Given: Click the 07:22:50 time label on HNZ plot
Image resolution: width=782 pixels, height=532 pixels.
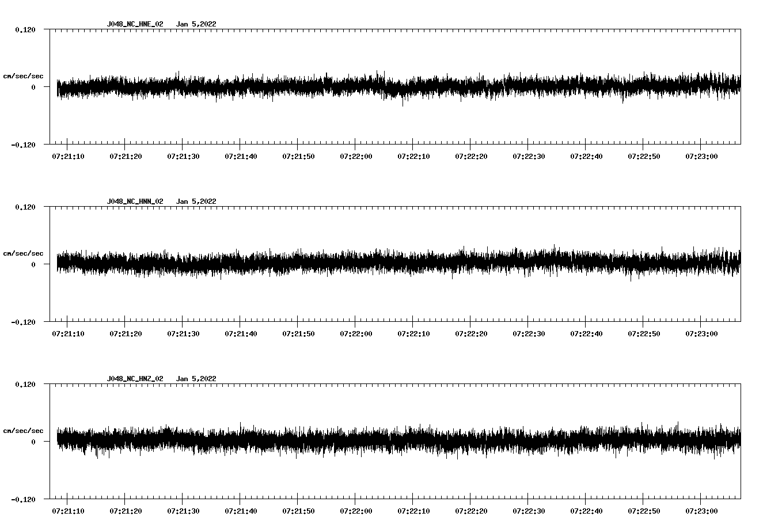Looking at the screenshot, I should [x=644, y=511].
